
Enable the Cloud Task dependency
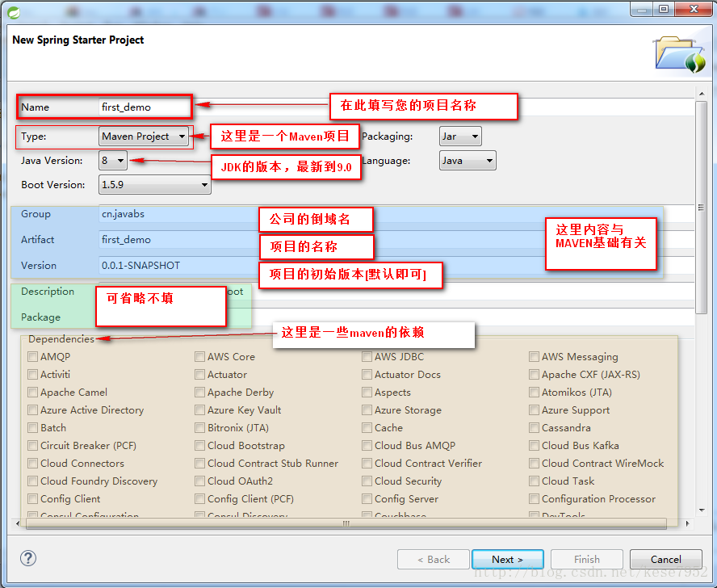(534, 481)
